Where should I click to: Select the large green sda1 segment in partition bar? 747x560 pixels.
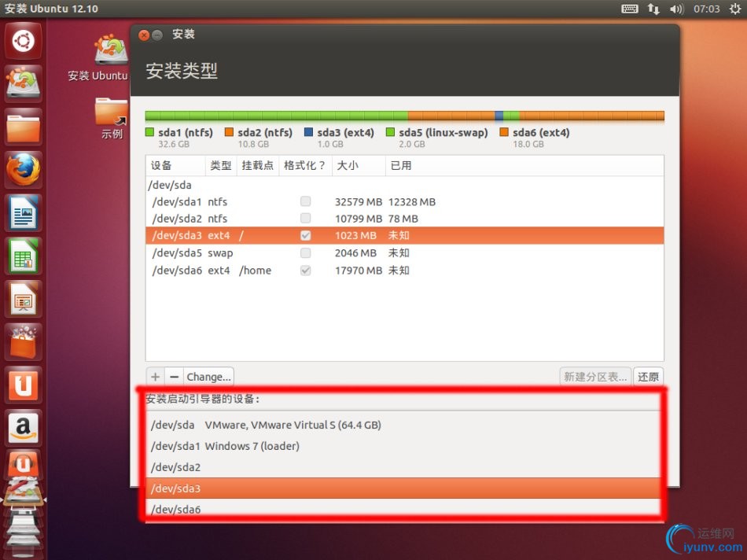pyautogui.click(x=277, y=116)
